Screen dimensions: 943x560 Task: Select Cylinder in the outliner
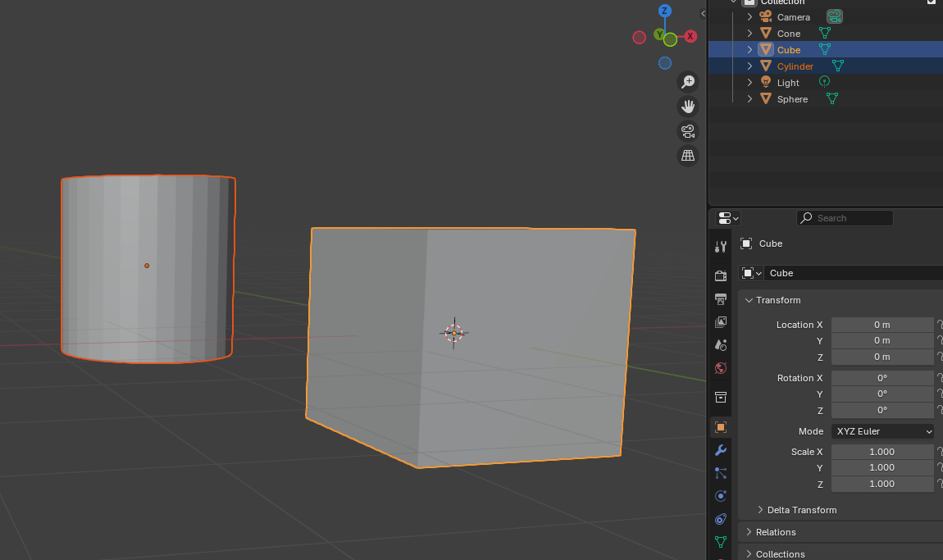pos(795,66)
